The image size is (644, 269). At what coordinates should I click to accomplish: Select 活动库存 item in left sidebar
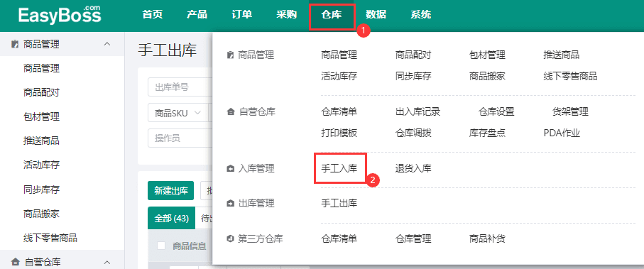pyautogui.click(x=41, y=165)
